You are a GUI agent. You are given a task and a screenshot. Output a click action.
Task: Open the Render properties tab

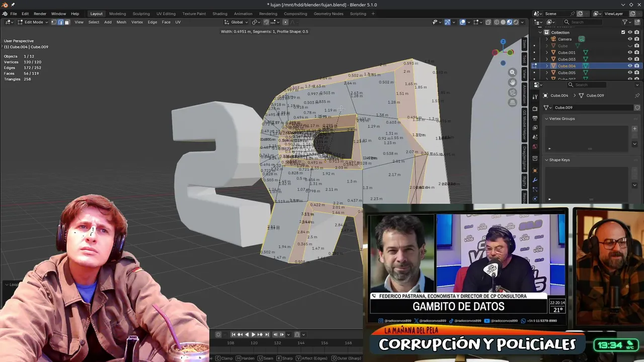pyautogui.click(x=535, y=109)
